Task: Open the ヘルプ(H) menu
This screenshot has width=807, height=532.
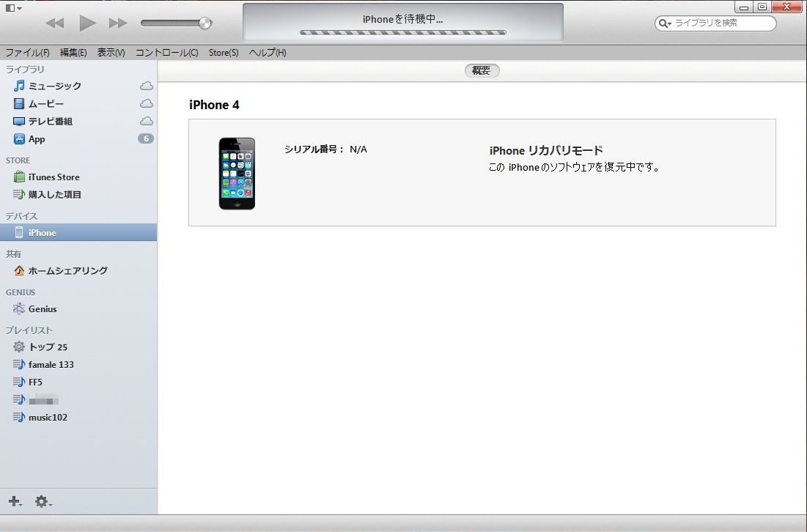Action: [x=267, y=53]
